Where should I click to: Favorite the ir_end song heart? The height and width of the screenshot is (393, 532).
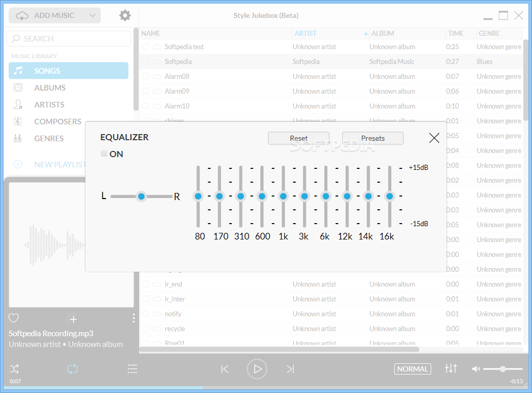146,284
